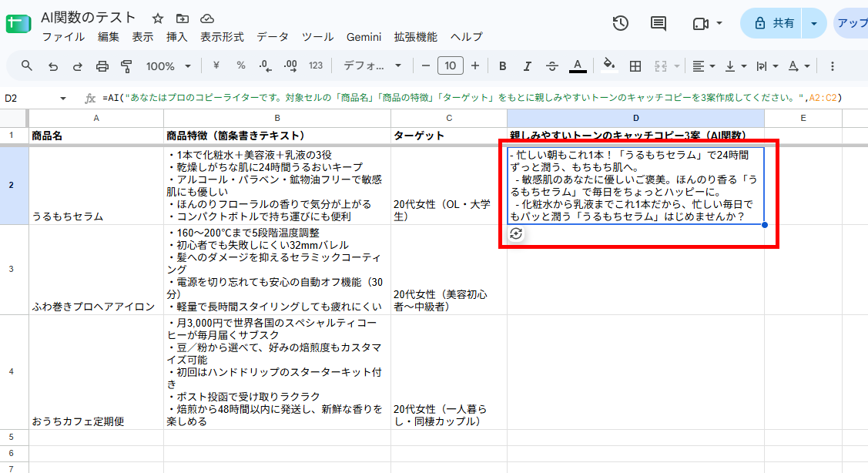Open the more toolbar options menu
Screen dimensions: 868x473
pyautogui.click(x=832, y=66)
